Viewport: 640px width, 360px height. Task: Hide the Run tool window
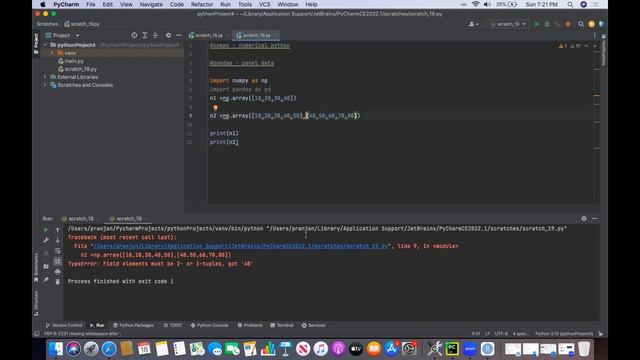[x=594, y=219]
